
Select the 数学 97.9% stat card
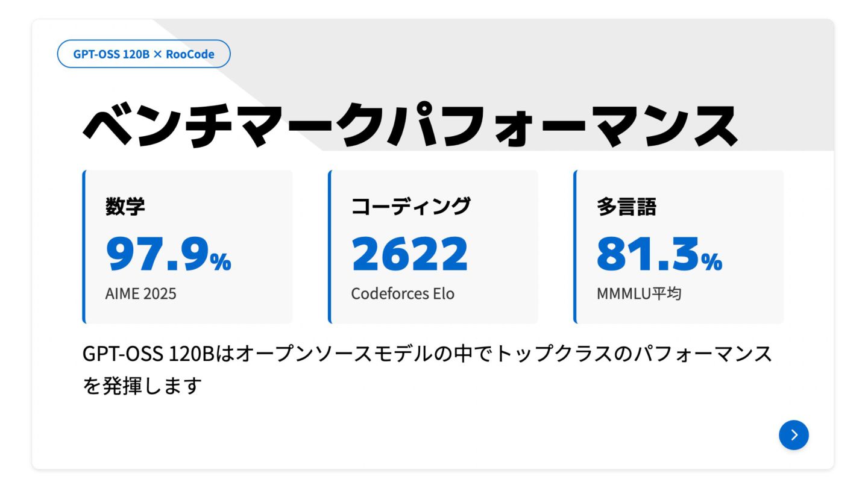tap(187, 247)
